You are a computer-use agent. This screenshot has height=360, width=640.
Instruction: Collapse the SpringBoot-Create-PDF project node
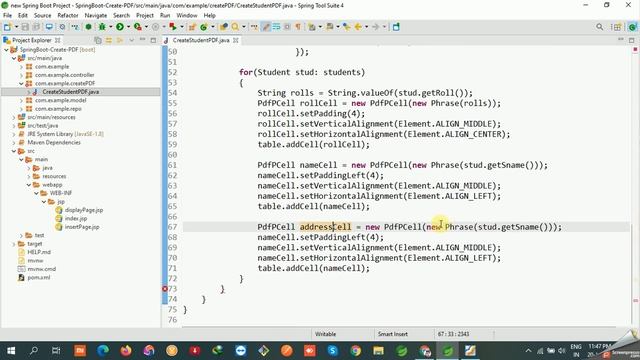click(x=6, y=49)
